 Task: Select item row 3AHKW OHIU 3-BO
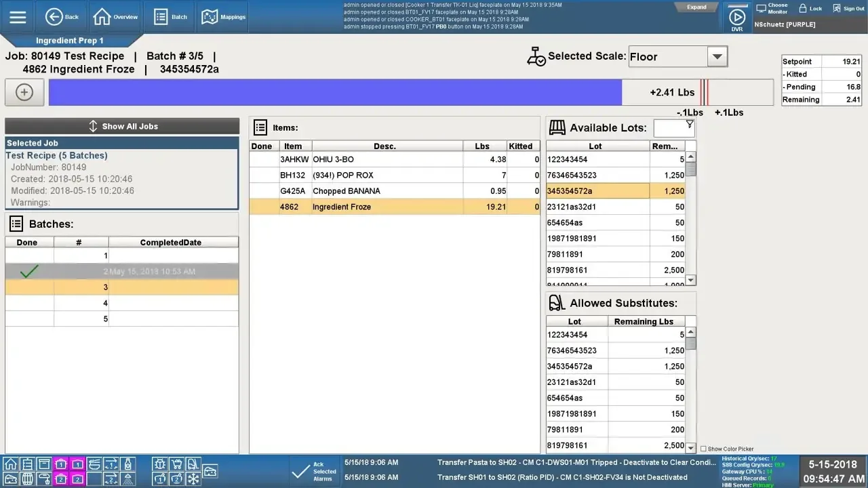coord(395,159)
